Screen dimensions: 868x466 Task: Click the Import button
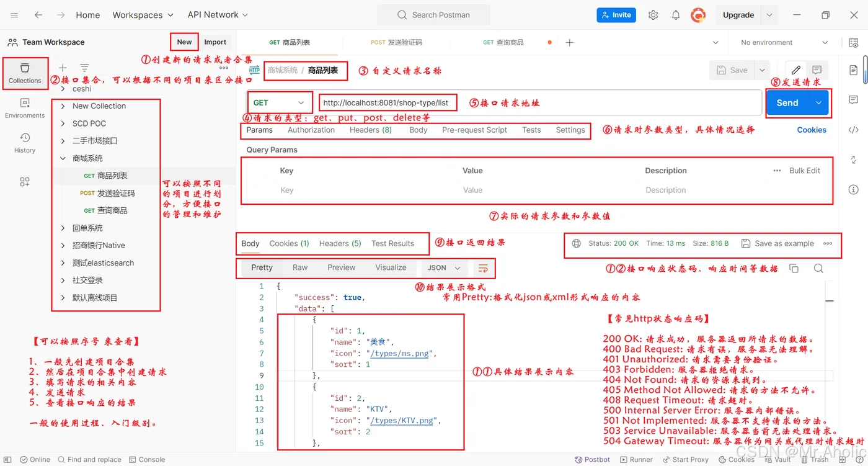pyautogui.click(x=215, y=42)
